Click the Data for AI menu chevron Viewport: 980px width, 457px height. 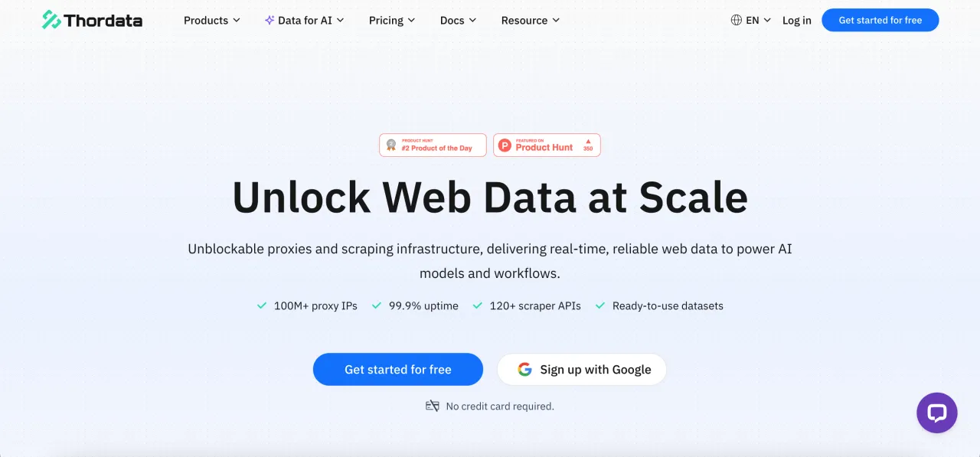[x=341, y=21]
